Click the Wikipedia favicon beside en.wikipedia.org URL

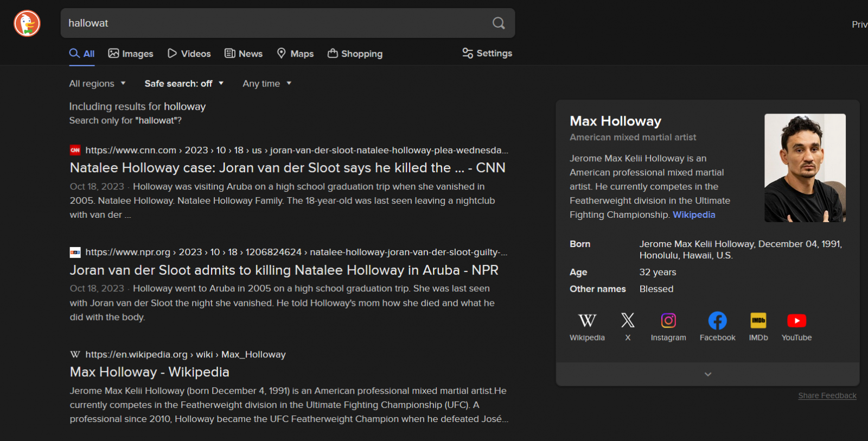click(x=75, y=354)
